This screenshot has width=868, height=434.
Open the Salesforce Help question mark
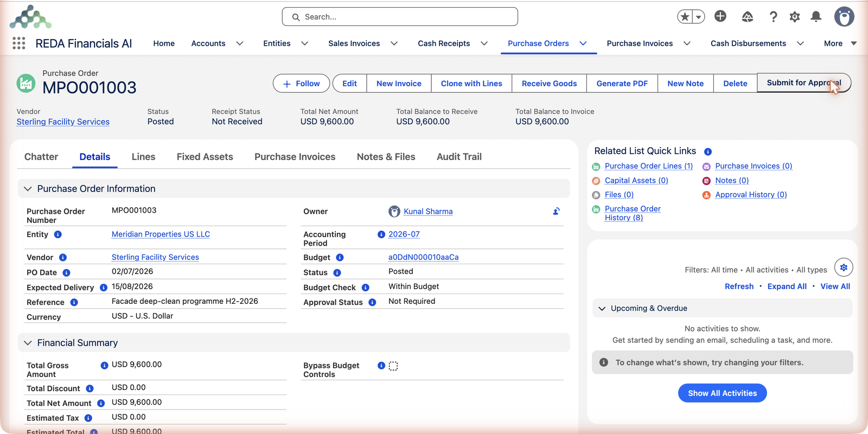pyautogui.click(x=774, y=17)
